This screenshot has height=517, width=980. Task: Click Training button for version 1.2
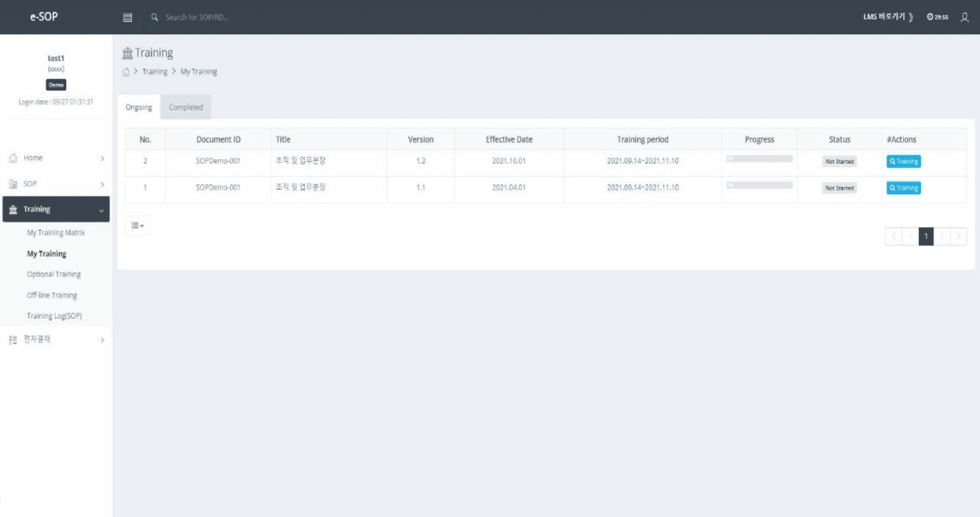click(903, 162)
